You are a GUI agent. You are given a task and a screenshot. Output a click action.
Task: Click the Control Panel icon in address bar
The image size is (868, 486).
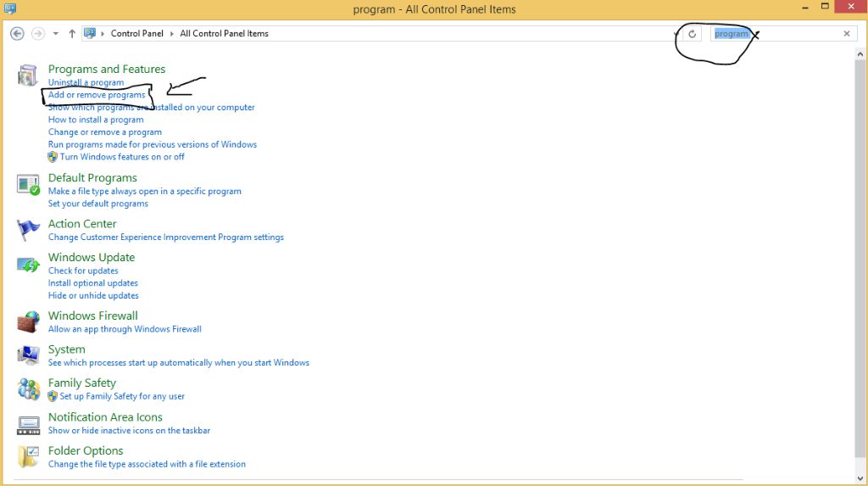pyautogui.click(x=90, y=33)
